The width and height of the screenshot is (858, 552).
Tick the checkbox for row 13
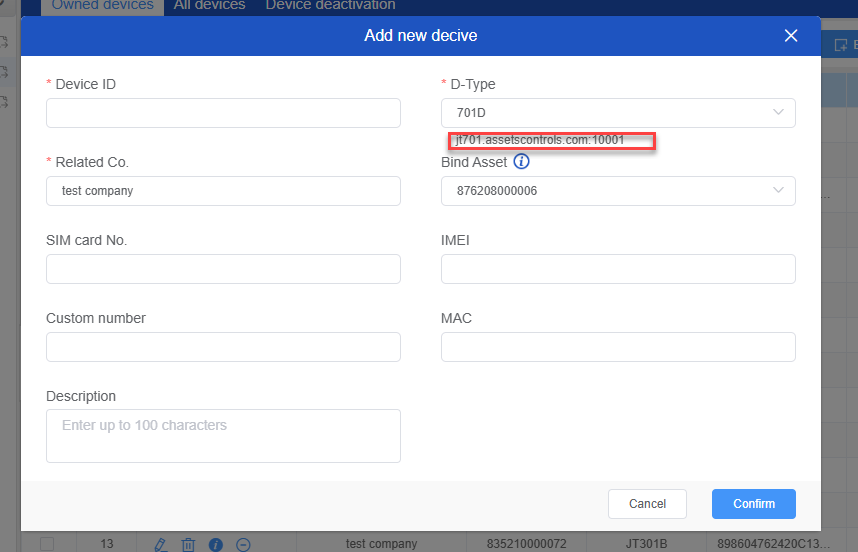(x=47, y=544)
